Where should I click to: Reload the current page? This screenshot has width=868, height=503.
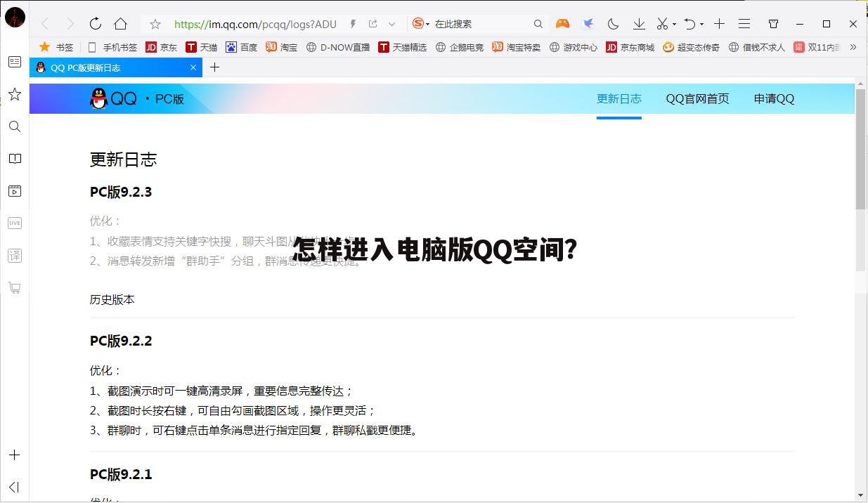95,23
